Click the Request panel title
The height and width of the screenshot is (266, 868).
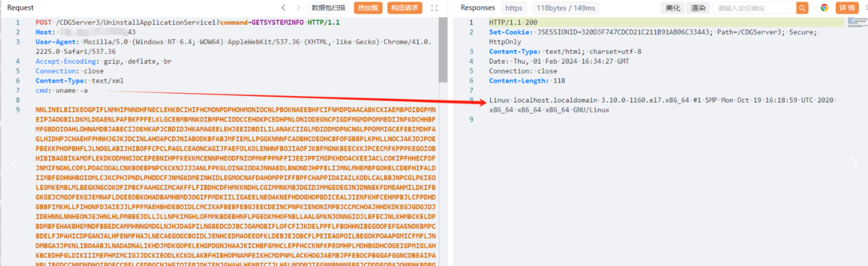[21, 8]
